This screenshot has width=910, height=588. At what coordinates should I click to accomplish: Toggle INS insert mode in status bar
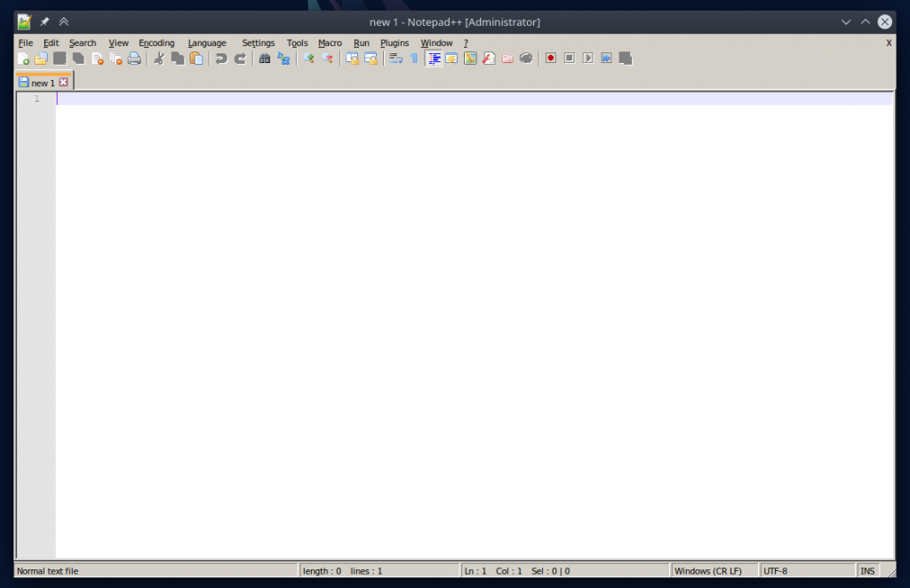click(x=867, y=571)
